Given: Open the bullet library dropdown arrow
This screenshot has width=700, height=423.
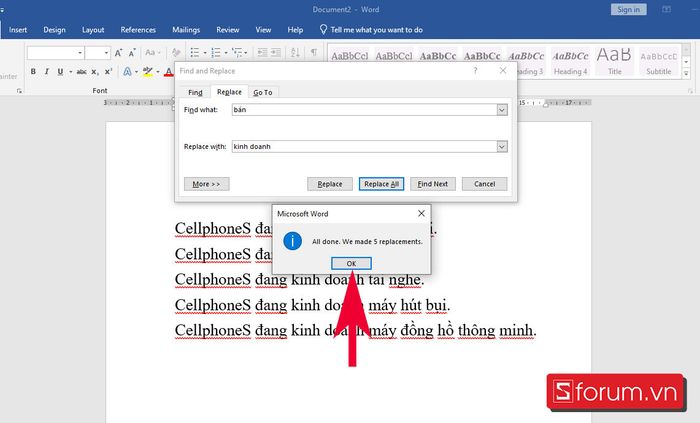Looking at the screenshot, I should pyautogui.click(x=205, y=53).
